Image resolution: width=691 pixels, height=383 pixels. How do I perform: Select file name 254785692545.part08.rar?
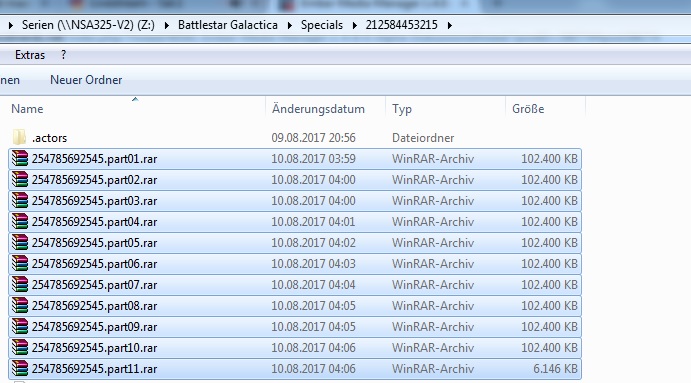click(x=94, y=305)
